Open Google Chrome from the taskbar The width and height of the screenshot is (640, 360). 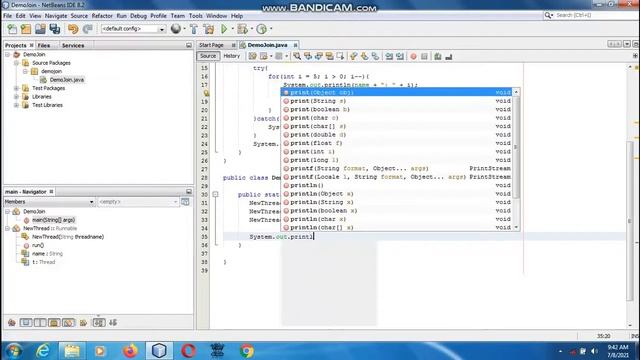(247, 351)
